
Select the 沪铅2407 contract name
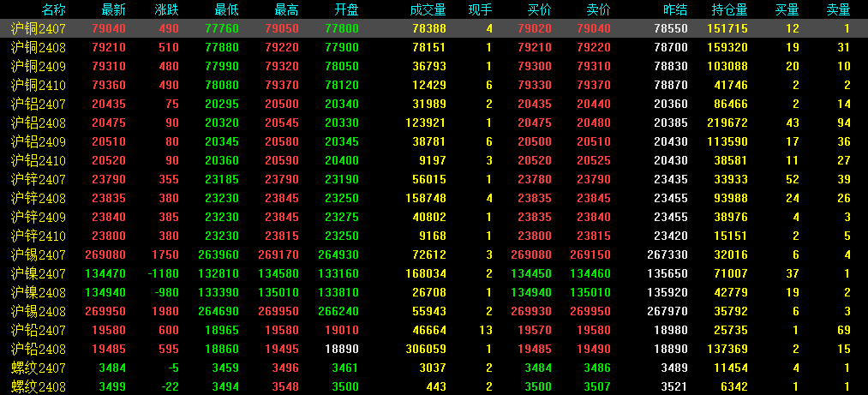pyautogui.click(x=39, y=330)
